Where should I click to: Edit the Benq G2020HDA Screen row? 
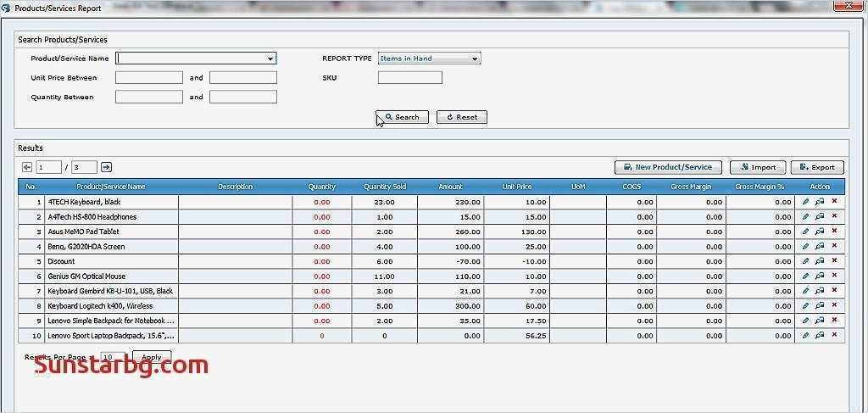[x=805, y=247]
